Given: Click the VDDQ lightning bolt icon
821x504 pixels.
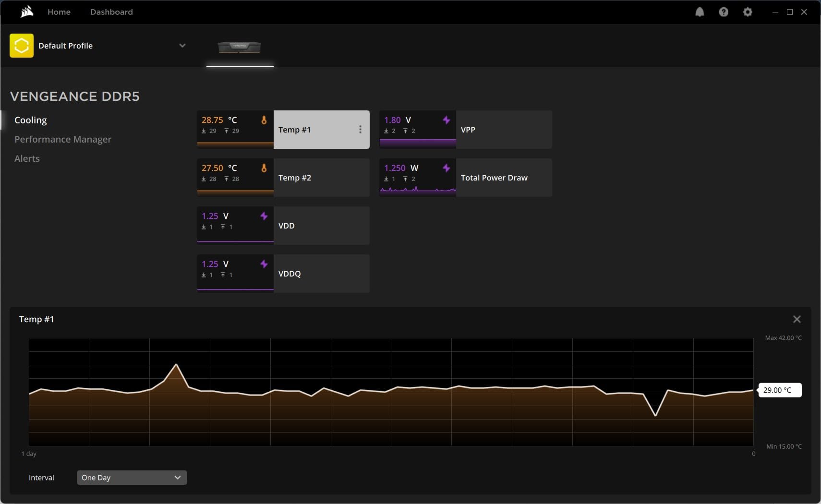Looking at the screenshot, I should pos(264,264).
